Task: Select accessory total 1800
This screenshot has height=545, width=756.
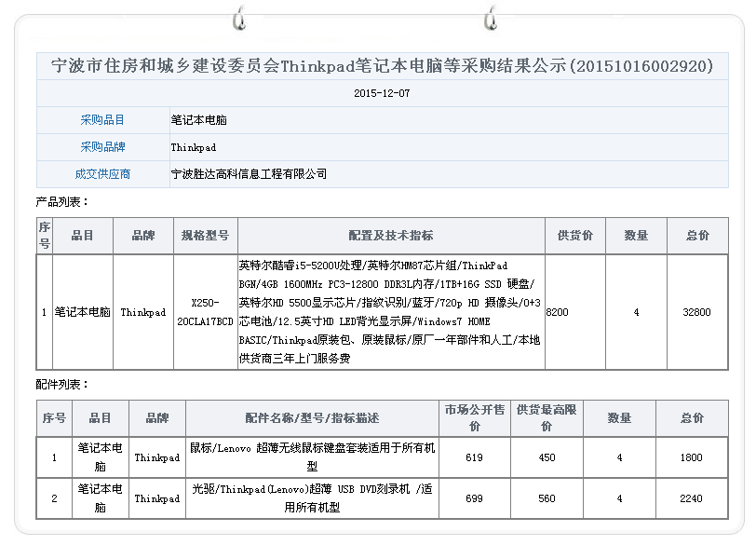Action: pyautogui.click(x=691, y=457)
